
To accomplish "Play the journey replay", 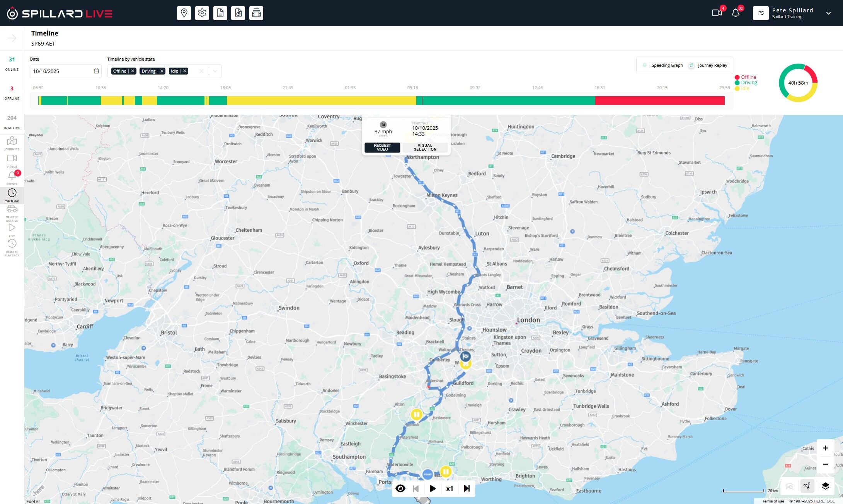I will point(433,489).
